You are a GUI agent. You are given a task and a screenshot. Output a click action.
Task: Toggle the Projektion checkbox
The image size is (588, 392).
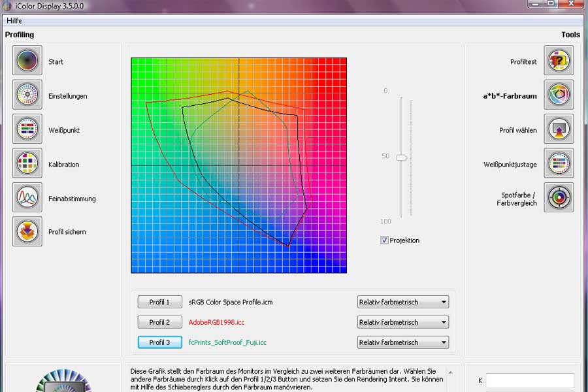[384, 240]
